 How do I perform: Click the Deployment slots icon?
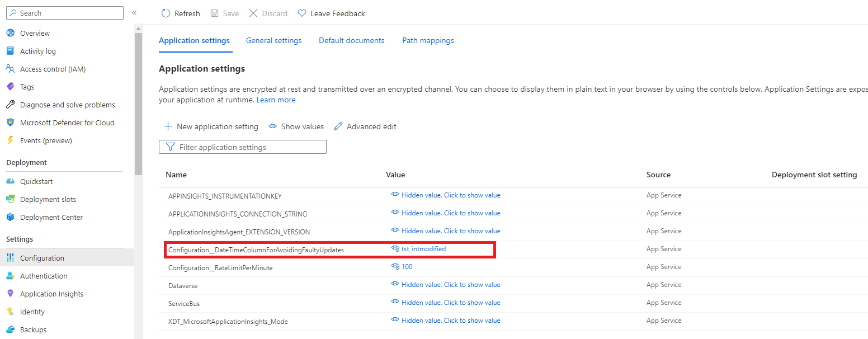pos(10,199)
